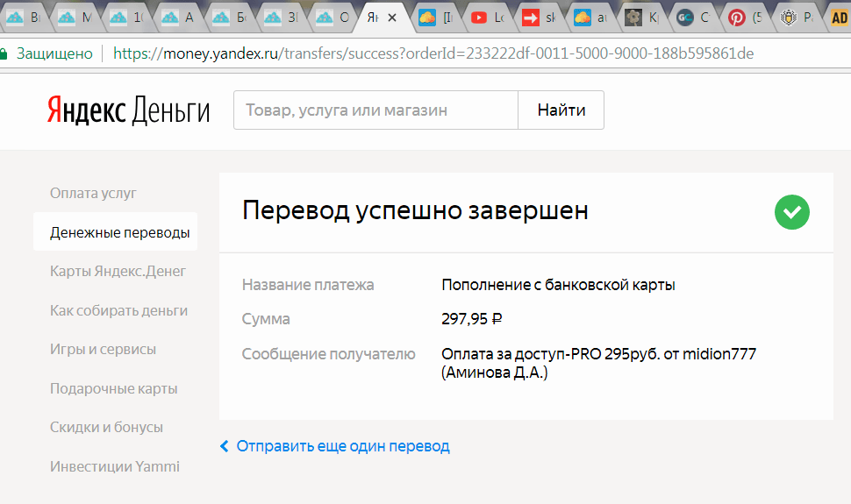
Task: Switch to the tab labeled O
Action: [x=333, y=18]
